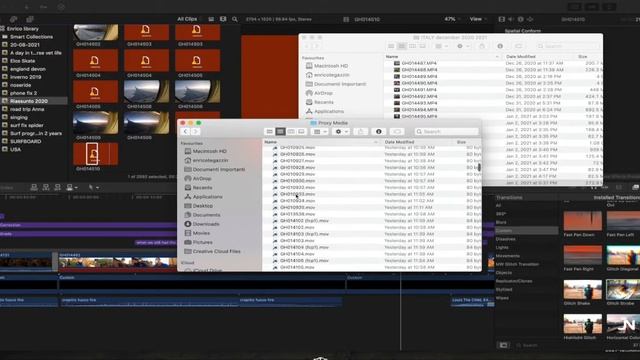Go forward in Proxy Media window
This screenshot has width=640, height=360.
[x=195, y=131]
